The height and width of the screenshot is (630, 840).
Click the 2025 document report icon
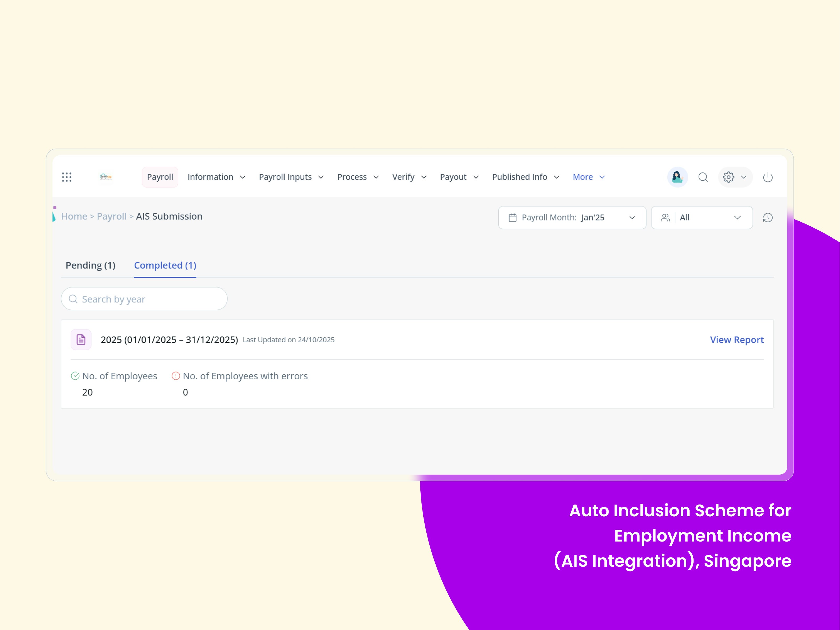pos(81,339)
